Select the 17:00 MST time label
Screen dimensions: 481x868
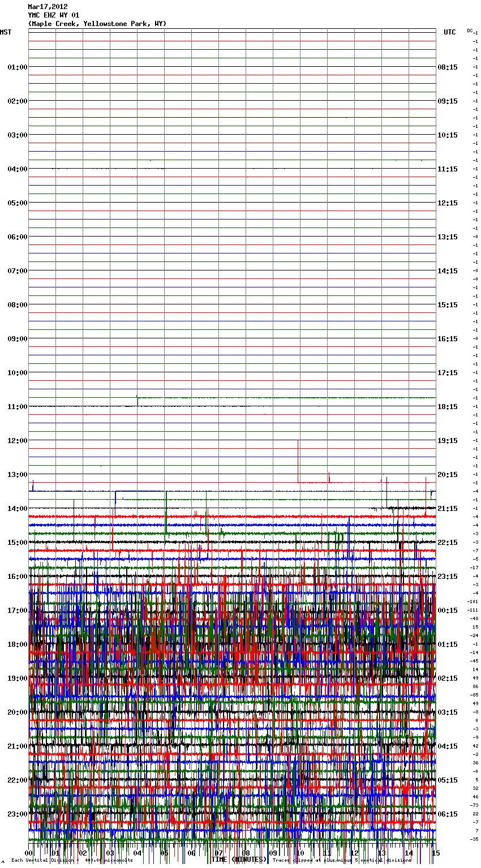pos(17,611)
